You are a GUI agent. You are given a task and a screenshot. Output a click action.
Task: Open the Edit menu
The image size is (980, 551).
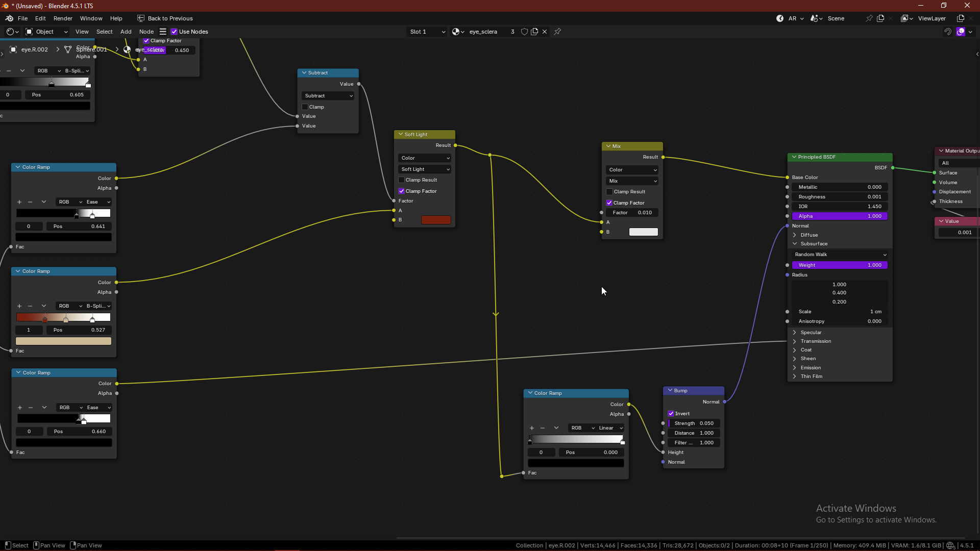(x=40, y=18)
